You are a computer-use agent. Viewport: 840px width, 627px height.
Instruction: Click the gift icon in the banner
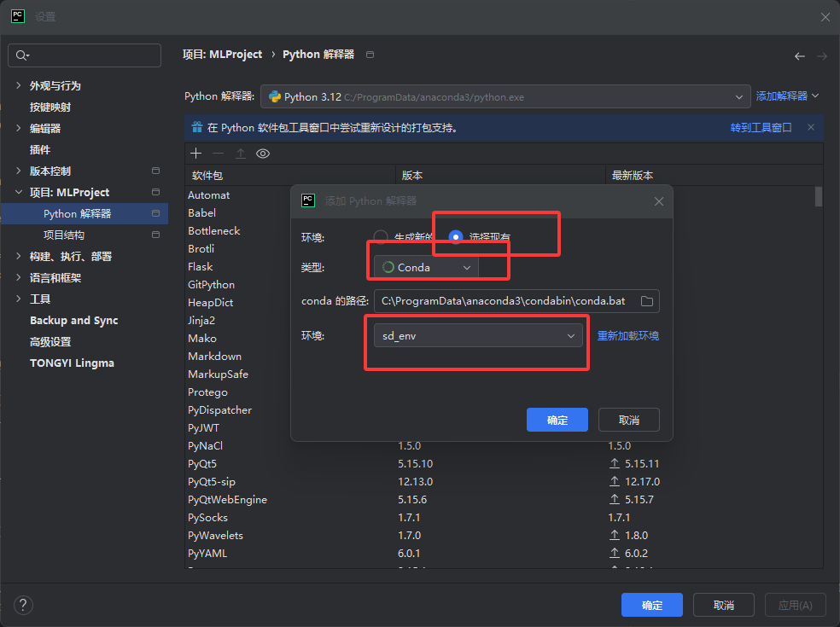coord(197,127)
